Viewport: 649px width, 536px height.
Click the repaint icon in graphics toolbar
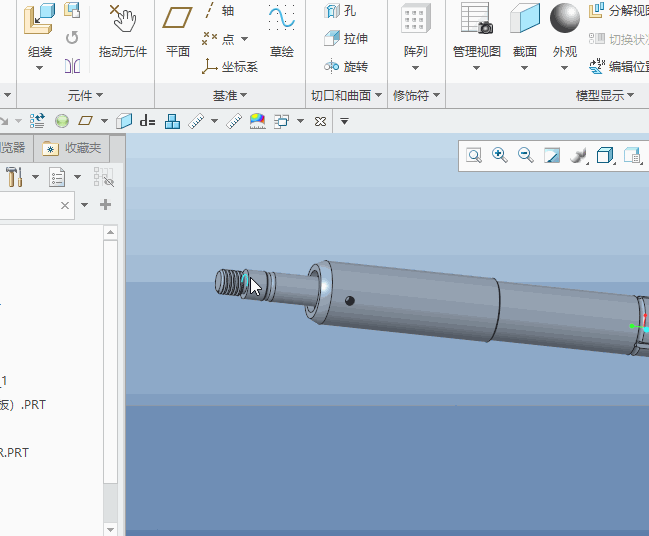pyautogui.click(x=552, y=156)
